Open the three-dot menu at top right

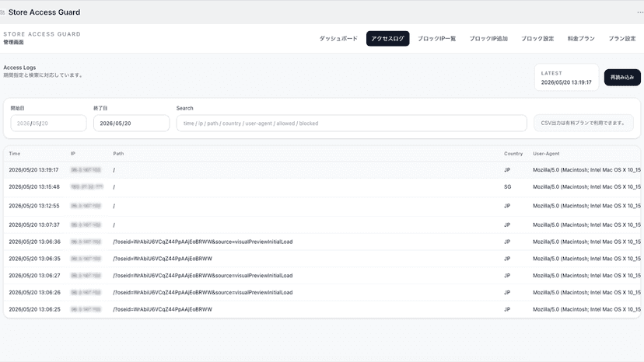[640, 12]
